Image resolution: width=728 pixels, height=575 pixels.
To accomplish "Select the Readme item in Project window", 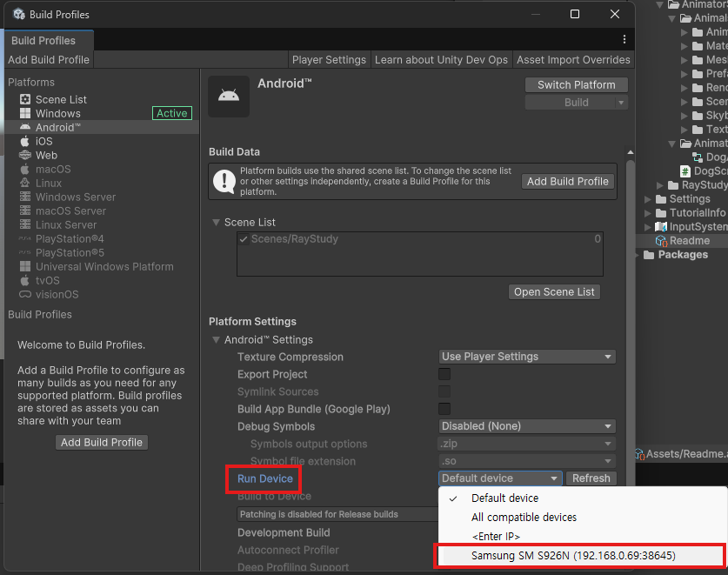I will [690, 241].
